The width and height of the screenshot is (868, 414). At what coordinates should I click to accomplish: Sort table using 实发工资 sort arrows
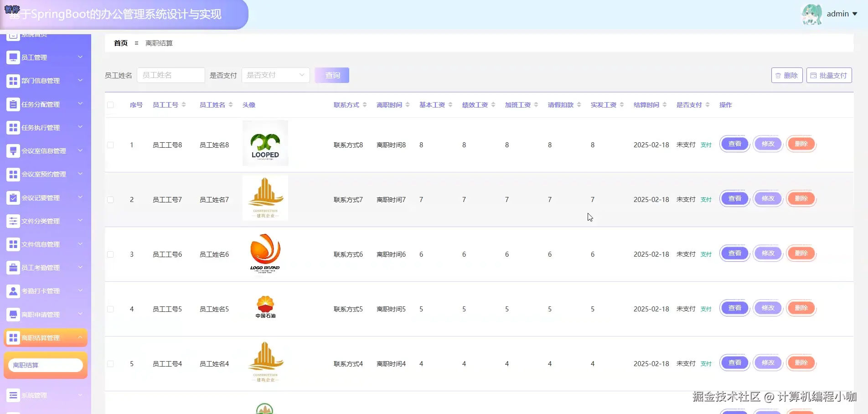click(x=622, y=105)
